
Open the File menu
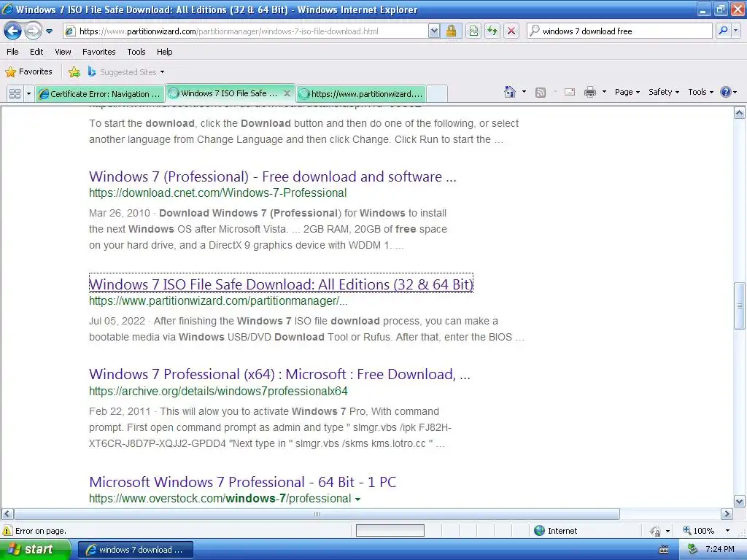coord(13,52)
